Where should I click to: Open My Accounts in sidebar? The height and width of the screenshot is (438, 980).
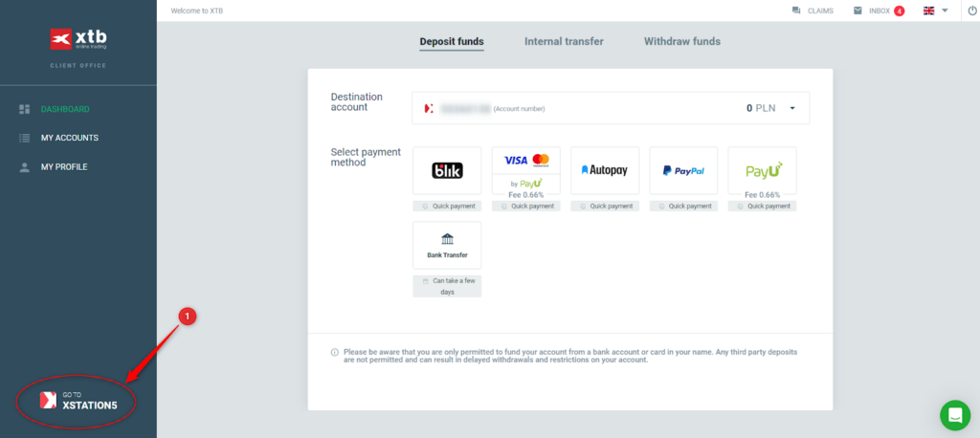pos(69,138)
